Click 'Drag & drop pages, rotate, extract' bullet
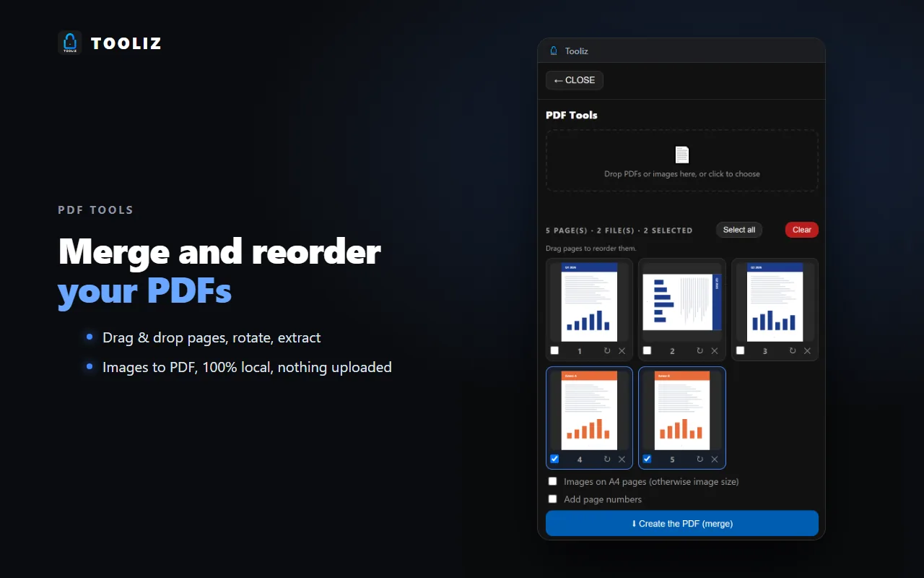924x578 pixels. [212, 337]
